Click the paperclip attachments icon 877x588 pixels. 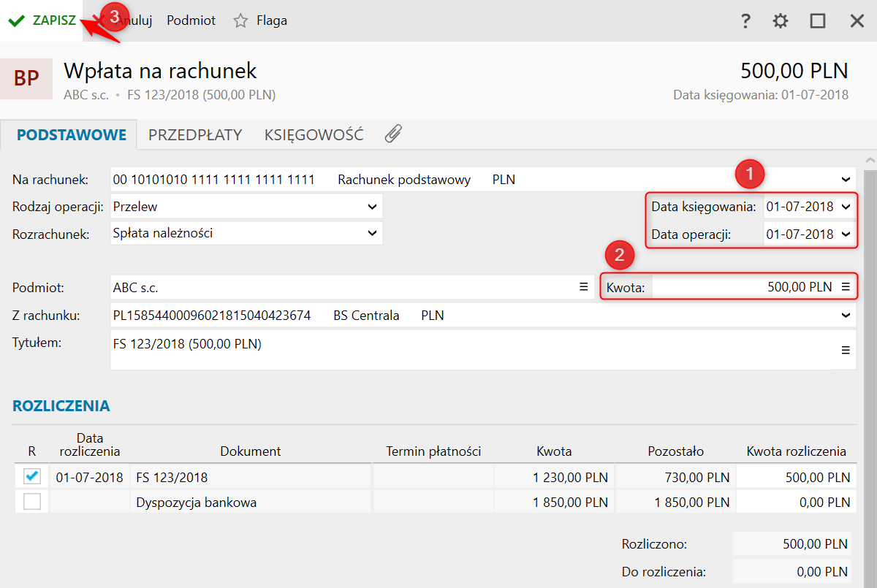393,134
